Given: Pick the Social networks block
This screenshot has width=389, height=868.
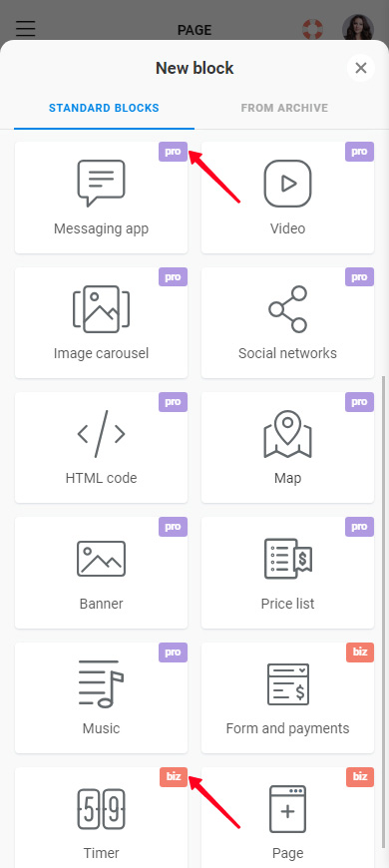Looking at the screenshot, I should pos(287,322).
